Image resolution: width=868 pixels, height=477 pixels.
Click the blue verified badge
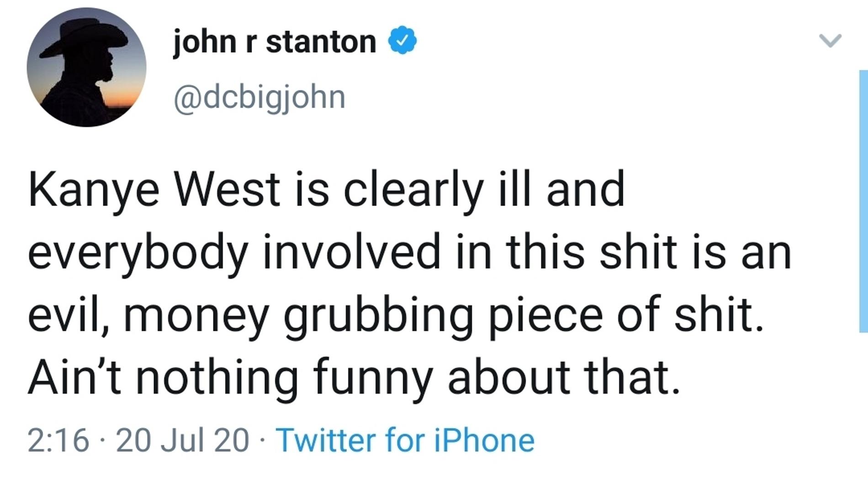(x=402, y=41)
